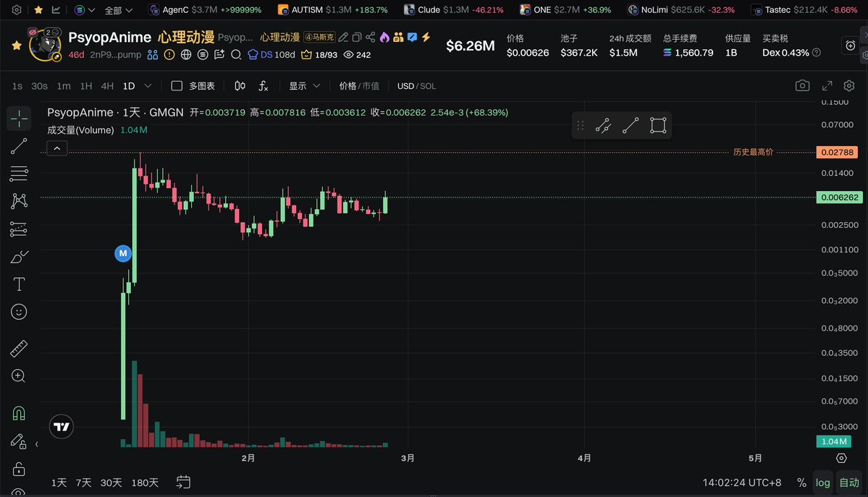Screen dimensions: 868x497
Task: Open the 显示 display dropdown
Action: coord(305,86)
